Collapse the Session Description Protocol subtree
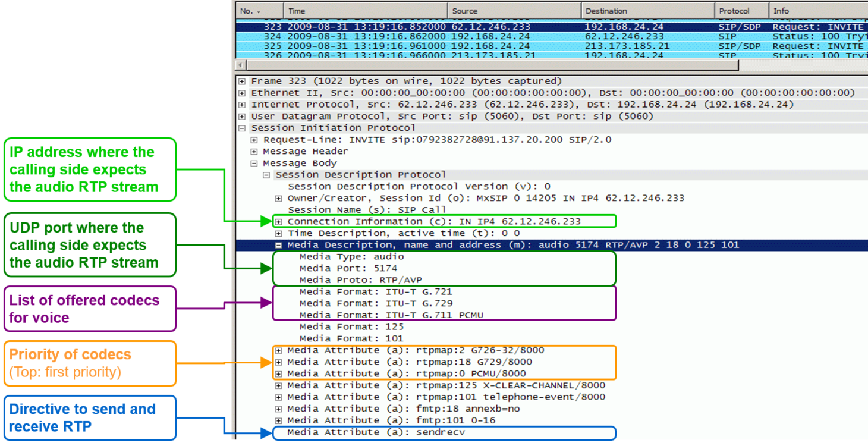The height and width of the screenshot is (446, 868). [x=266, y=174]
